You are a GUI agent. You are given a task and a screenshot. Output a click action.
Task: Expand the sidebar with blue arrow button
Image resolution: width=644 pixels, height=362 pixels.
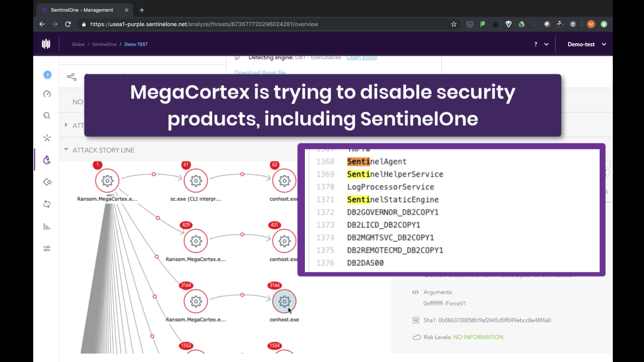pyautogui.click(x=47, y=75)
